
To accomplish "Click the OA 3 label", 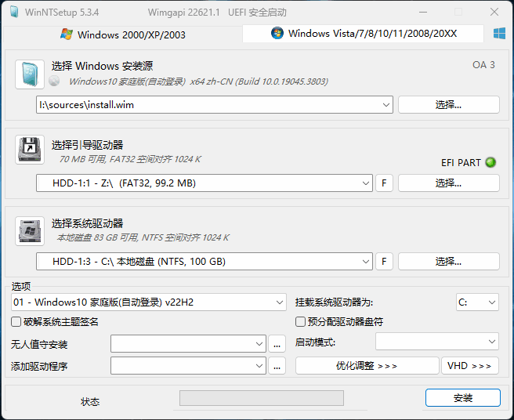I will coord(483,65).
